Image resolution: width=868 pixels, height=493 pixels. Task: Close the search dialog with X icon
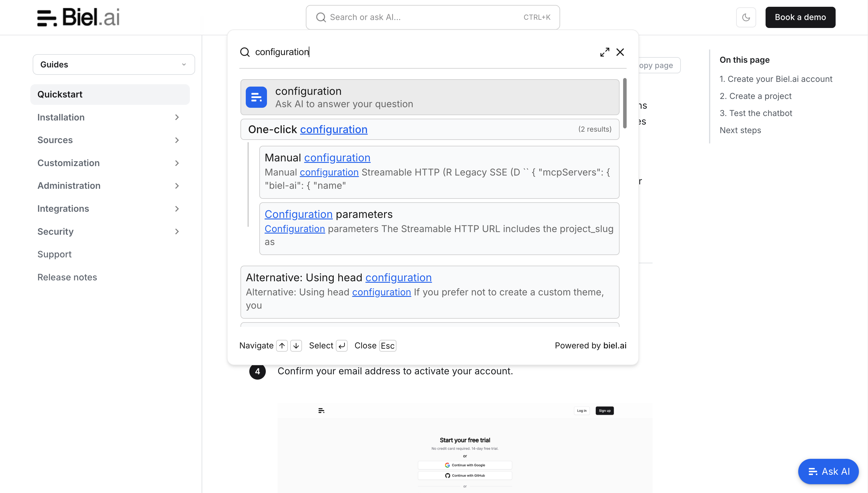(x=620, y=52)
